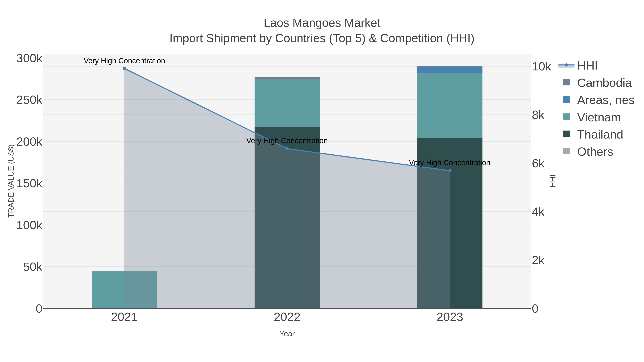Toggle the Vietnam legend entry

592,117
